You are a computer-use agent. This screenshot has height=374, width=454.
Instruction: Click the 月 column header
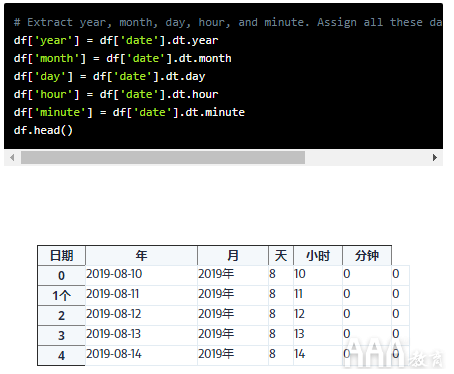(233, 256)
